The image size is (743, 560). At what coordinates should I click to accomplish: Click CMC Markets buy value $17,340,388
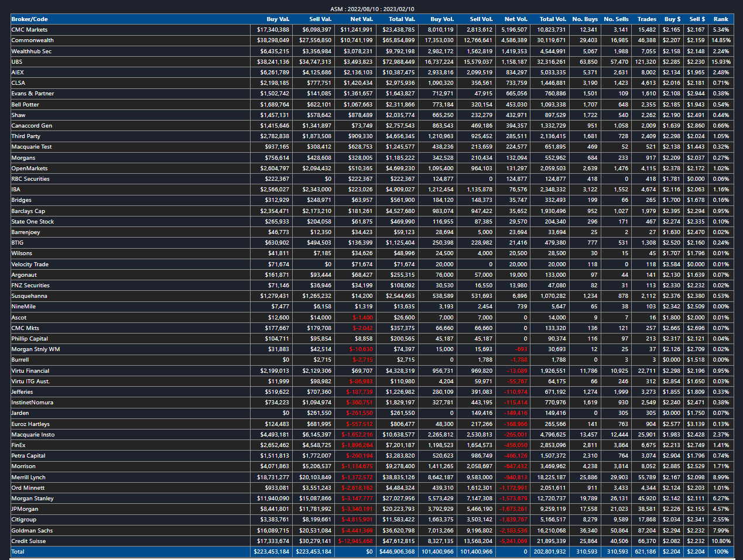[x=273, y=30]
